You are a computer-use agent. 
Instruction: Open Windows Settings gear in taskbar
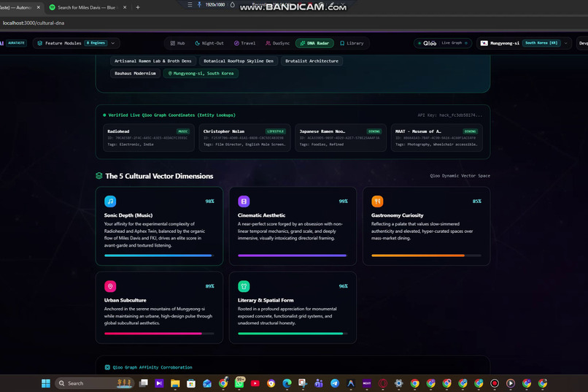coord(398,383)
